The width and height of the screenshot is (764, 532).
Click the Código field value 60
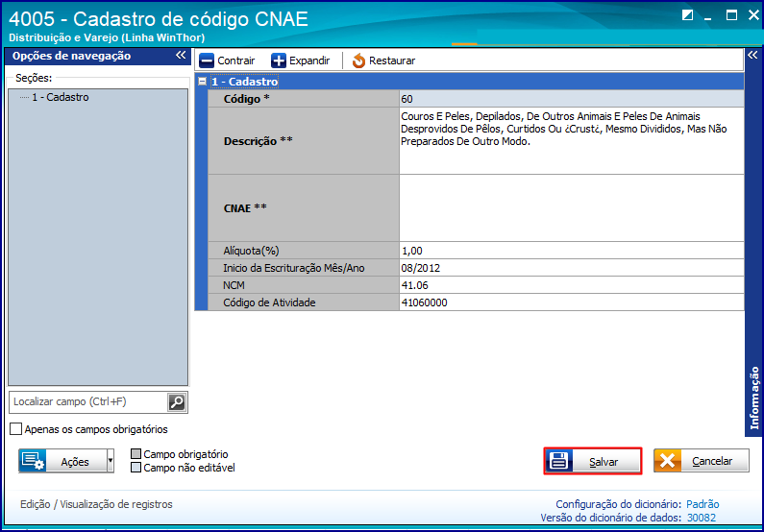tap(571, 99)
